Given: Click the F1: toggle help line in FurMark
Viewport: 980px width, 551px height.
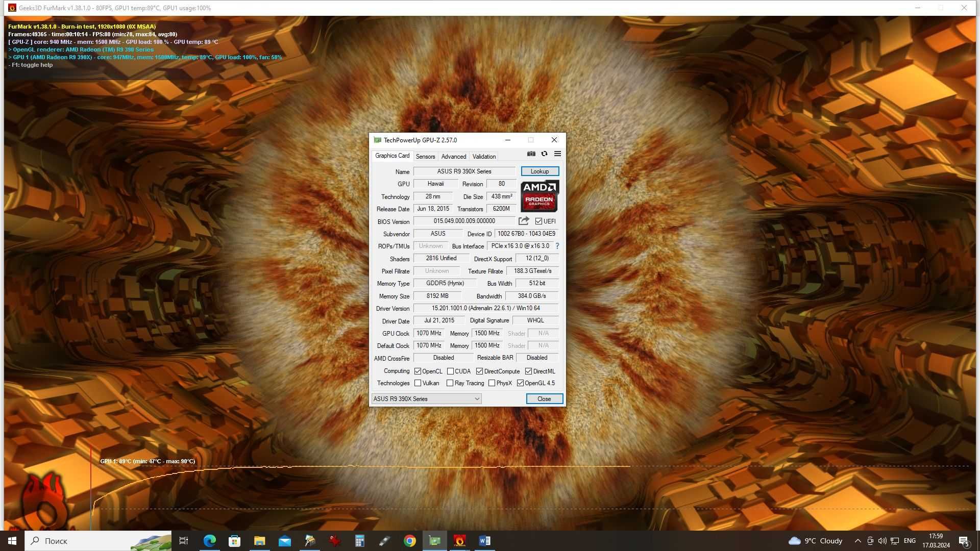Looking at the screenshot, I should click(x=31, y=65).
